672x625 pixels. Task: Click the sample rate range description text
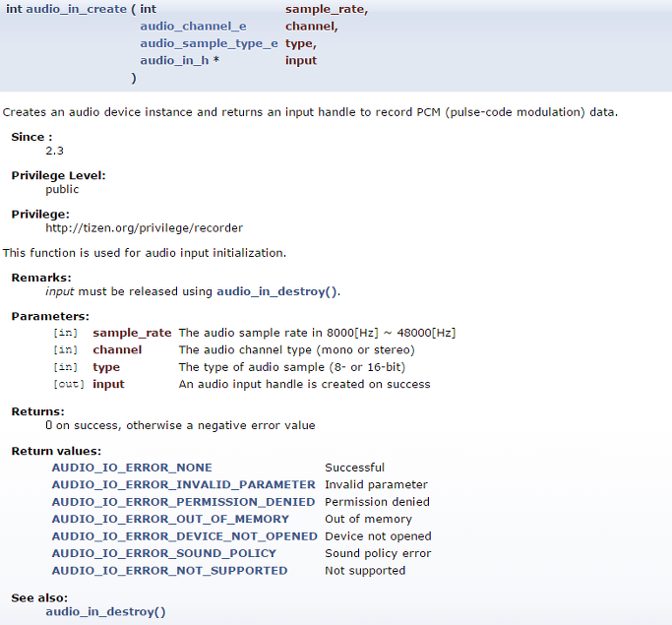[317, 333]
